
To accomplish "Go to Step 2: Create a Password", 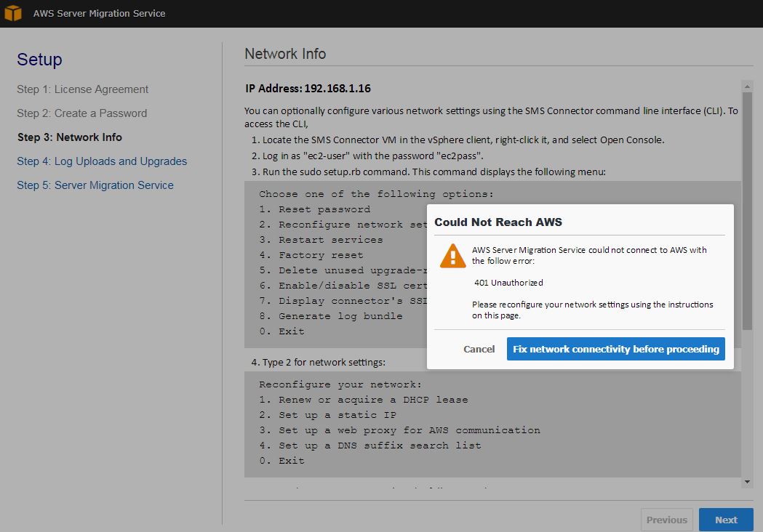I will pyautogui.click(x=81, y=113).
